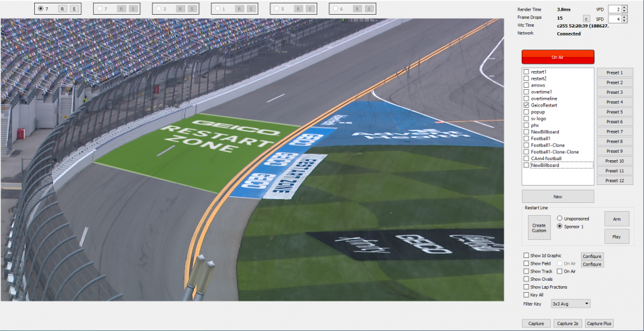Decrease the VFD value with the down arrow
This screenshot has height=331, width=644.
625,11
